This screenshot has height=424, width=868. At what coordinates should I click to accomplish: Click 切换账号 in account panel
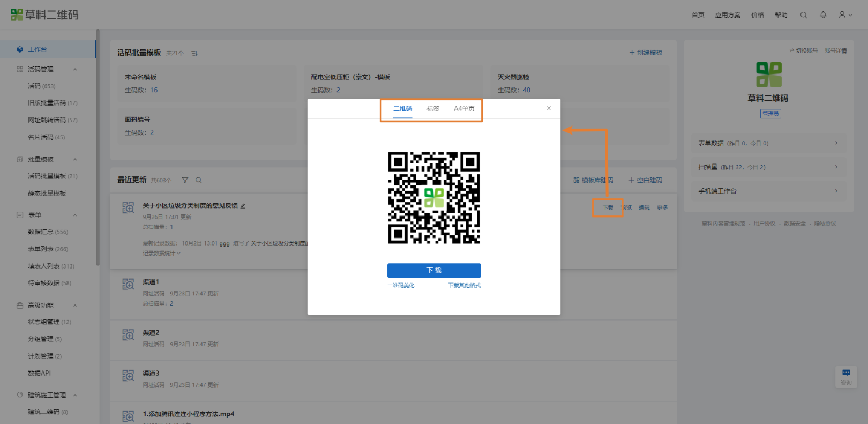[804, 50]
